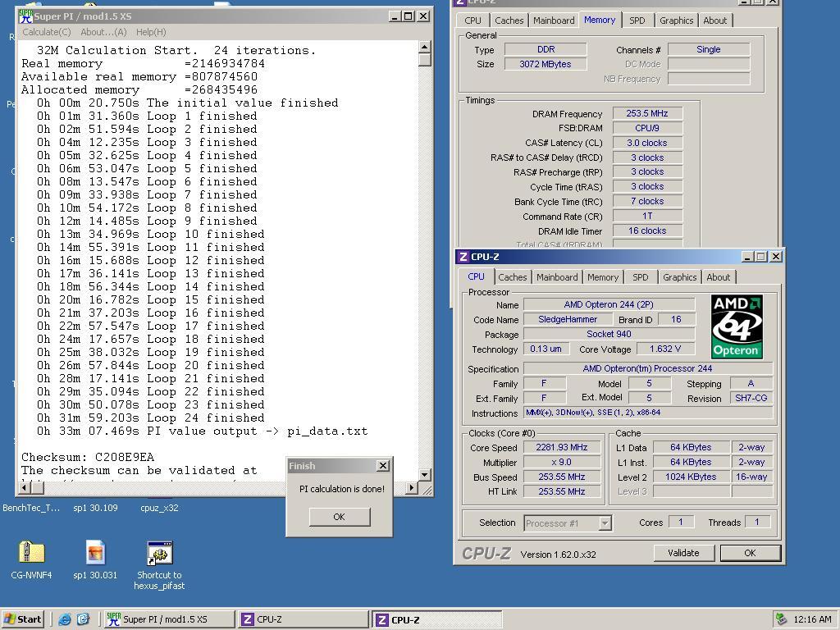
Task: Click the PI value output pi_data.txt line
Action: click(203, 431)
